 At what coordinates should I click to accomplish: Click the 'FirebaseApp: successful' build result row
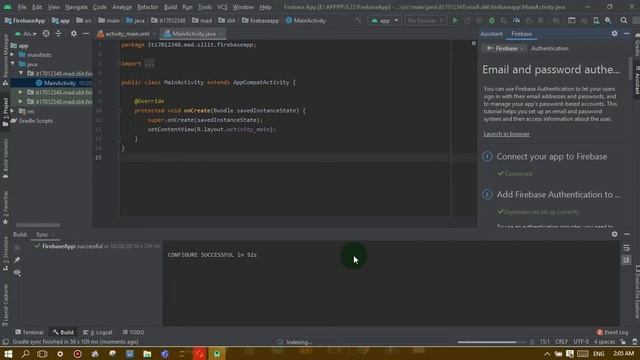point(97,246)
